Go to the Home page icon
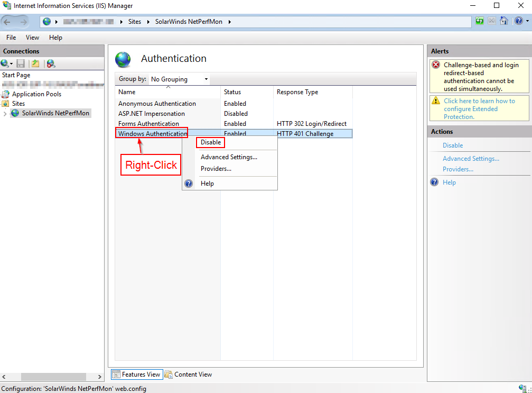This screenshot has height=393, width=532. click(x=504, y=21)
